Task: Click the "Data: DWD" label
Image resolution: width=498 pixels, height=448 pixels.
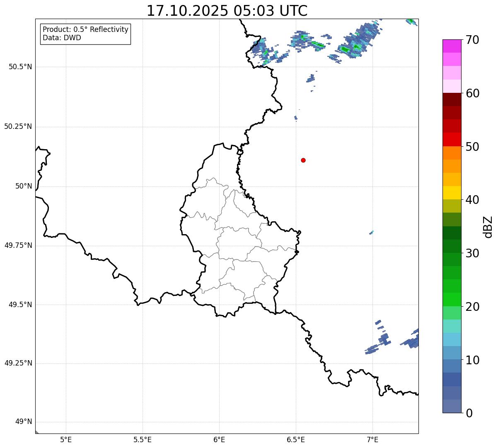Action: 62,38
